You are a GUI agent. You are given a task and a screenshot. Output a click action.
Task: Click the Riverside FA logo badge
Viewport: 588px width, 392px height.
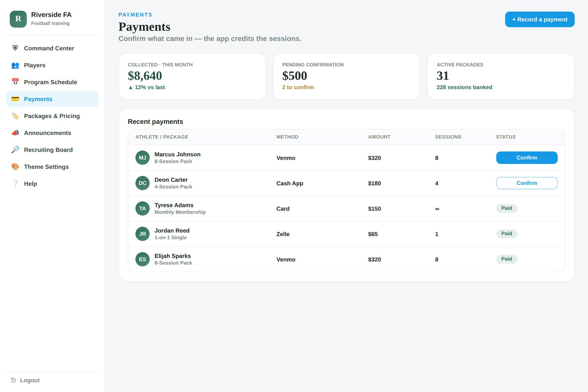tap(18, 19)
